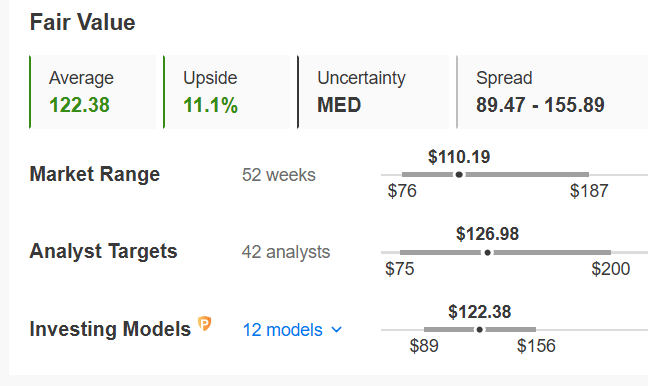Click the orange Pro badge icon
648x386 pixels.
click(x=204, y=324)
